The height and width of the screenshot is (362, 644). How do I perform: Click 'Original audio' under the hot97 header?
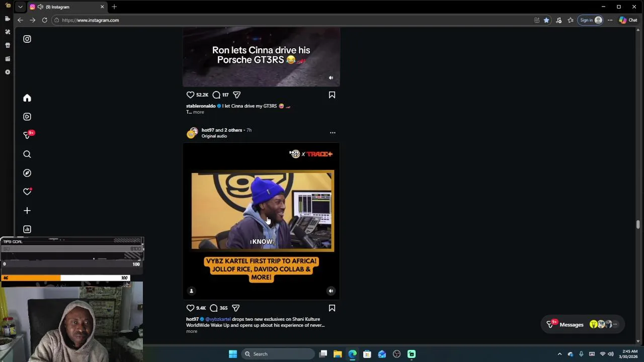[214, 136]
